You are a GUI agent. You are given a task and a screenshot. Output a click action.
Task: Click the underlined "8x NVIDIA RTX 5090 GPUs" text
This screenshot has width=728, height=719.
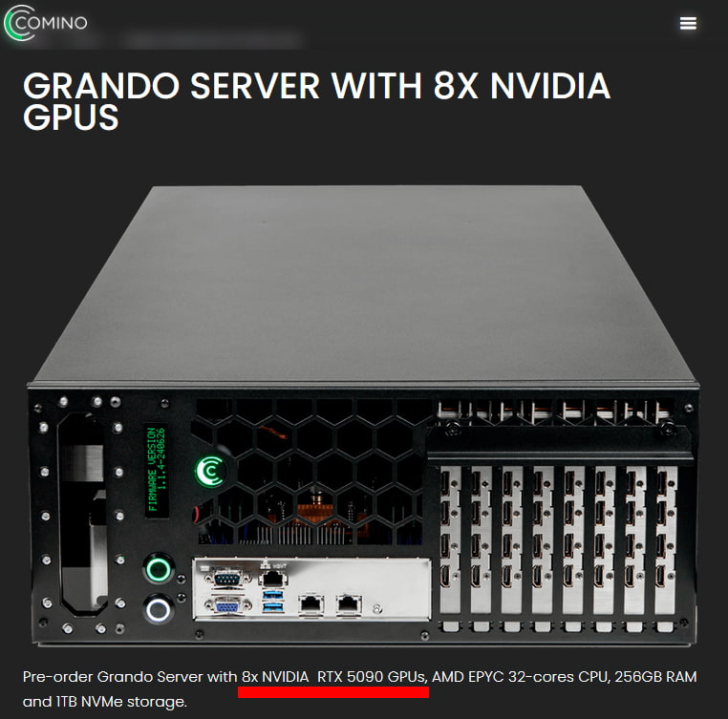pyautogui.click(x=333, y=677)
